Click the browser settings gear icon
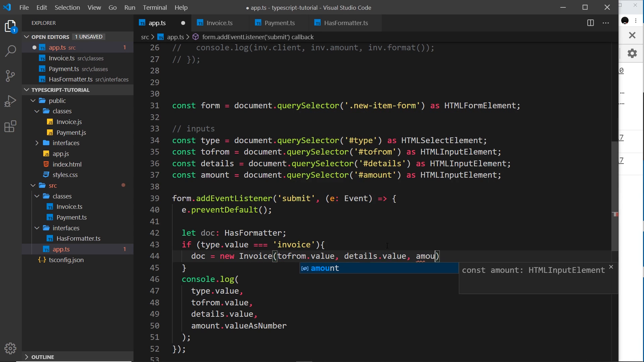The height and width of the screenshot is (362, 644). pos(632,53)
